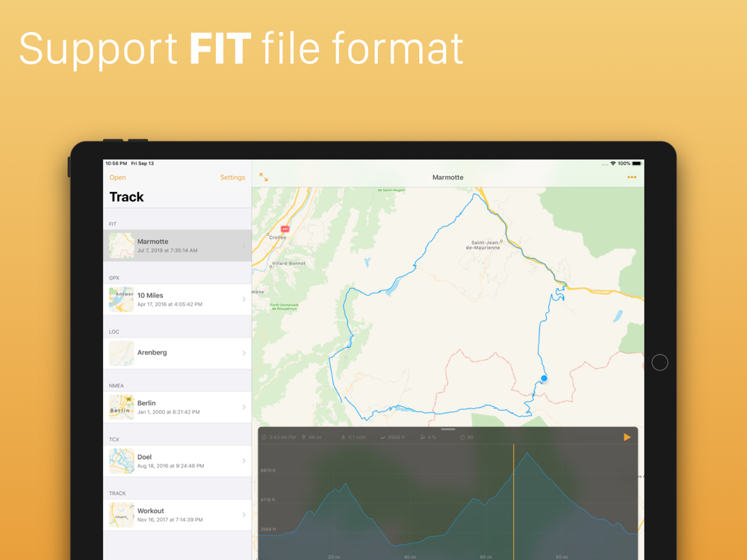Start track playback with the play button

point(627,437)
